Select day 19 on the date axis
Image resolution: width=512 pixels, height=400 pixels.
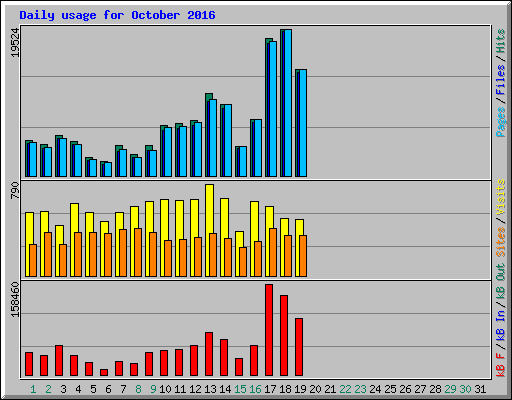click(x=300, y=389)
